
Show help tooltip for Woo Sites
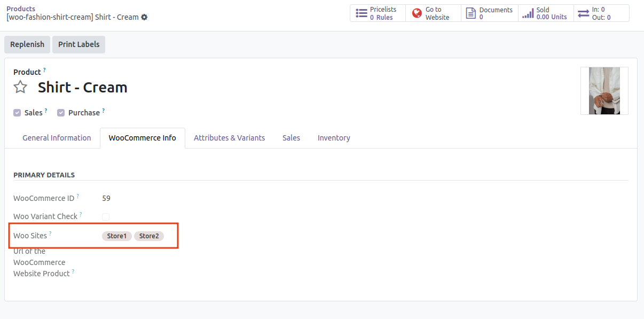coord(50,234)
